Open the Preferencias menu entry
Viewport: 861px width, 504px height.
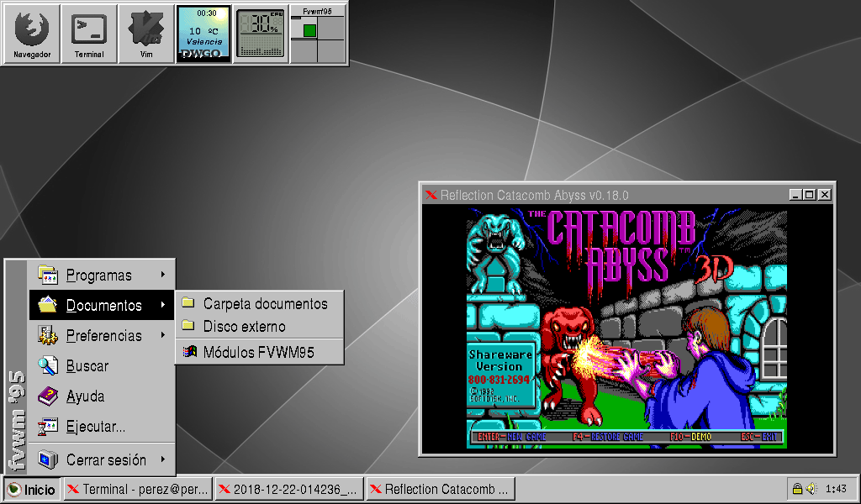[x=102, y=335]
